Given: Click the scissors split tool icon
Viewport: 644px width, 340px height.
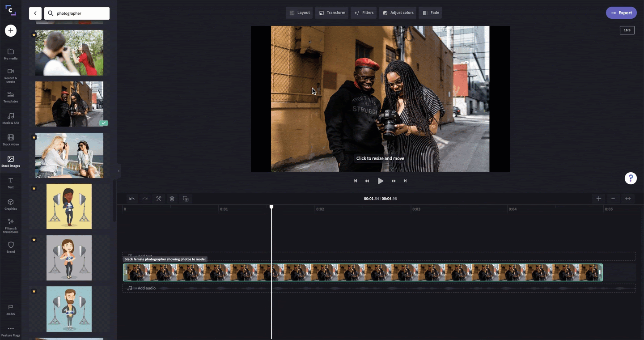Looking at the screenshot, I should 158,199.
